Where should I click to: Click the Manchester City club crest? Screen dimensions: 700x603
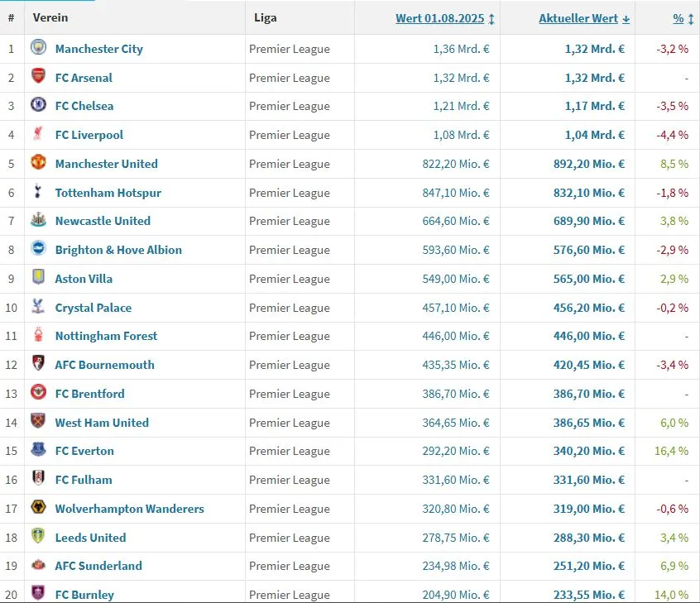pyautogui.click(x=38, y=47)
